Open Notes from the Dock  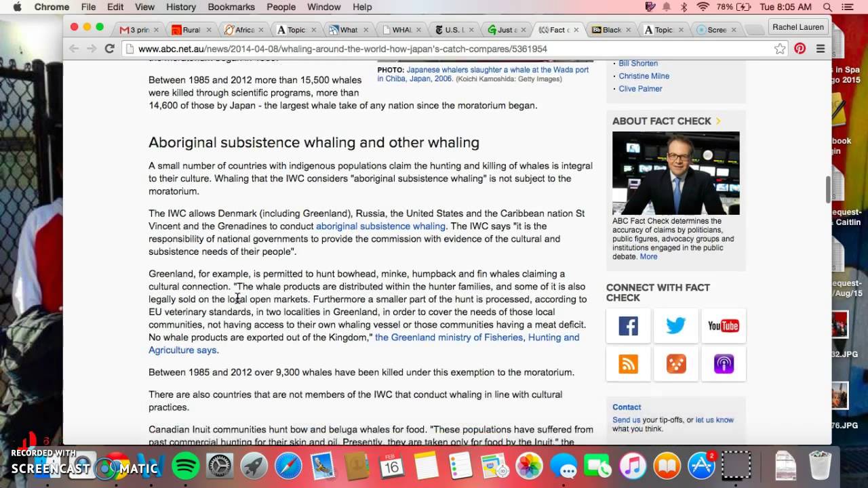(x=427, y=466)
